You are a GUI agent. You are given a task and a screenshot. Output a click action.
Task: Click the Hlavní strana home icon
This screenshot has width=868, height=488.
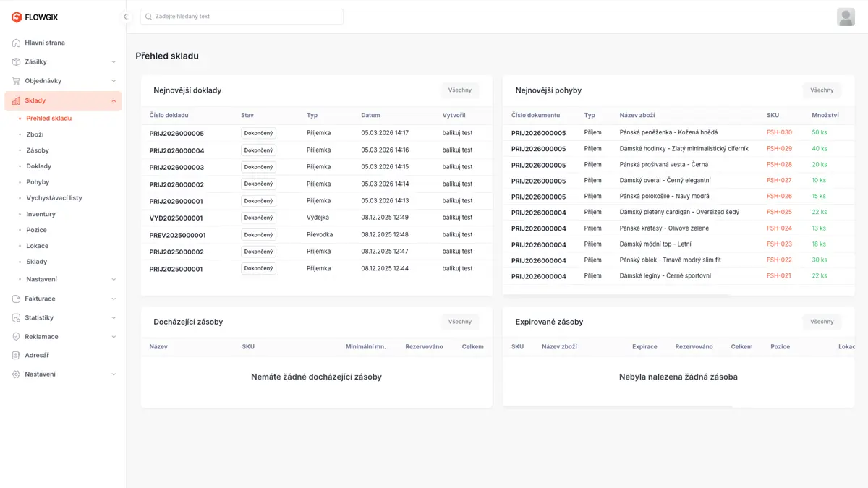(16, 43)
